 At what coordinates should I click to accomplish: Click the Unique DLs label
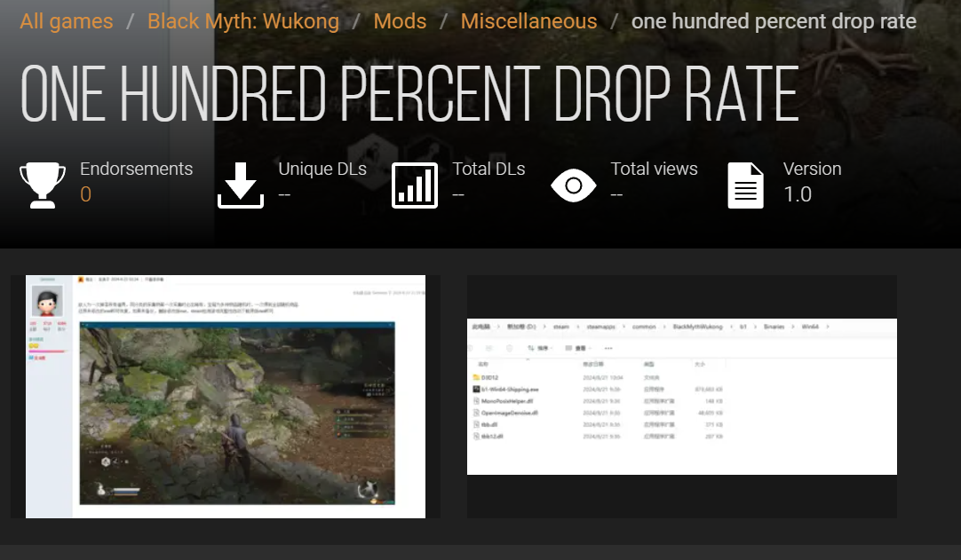[x=322, y=169]
